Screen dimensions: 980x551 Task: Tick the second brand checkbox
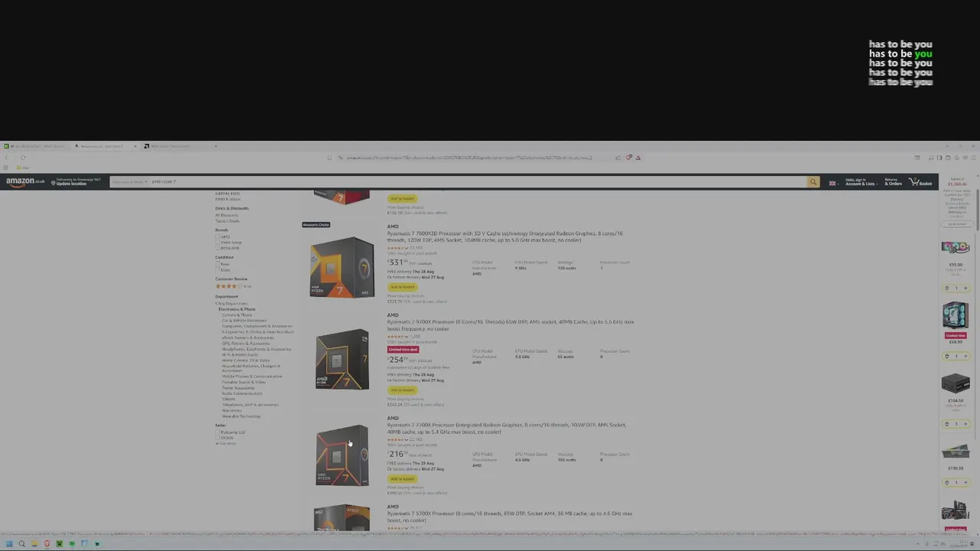tap(217, 243)
